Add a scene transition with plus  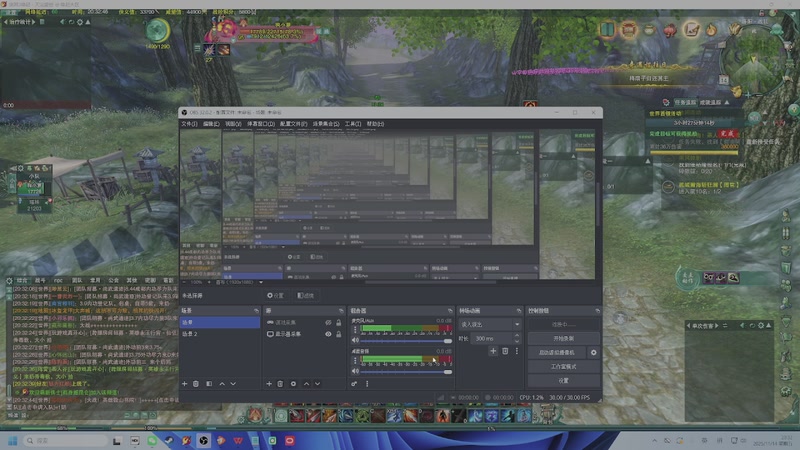point(493,351)
